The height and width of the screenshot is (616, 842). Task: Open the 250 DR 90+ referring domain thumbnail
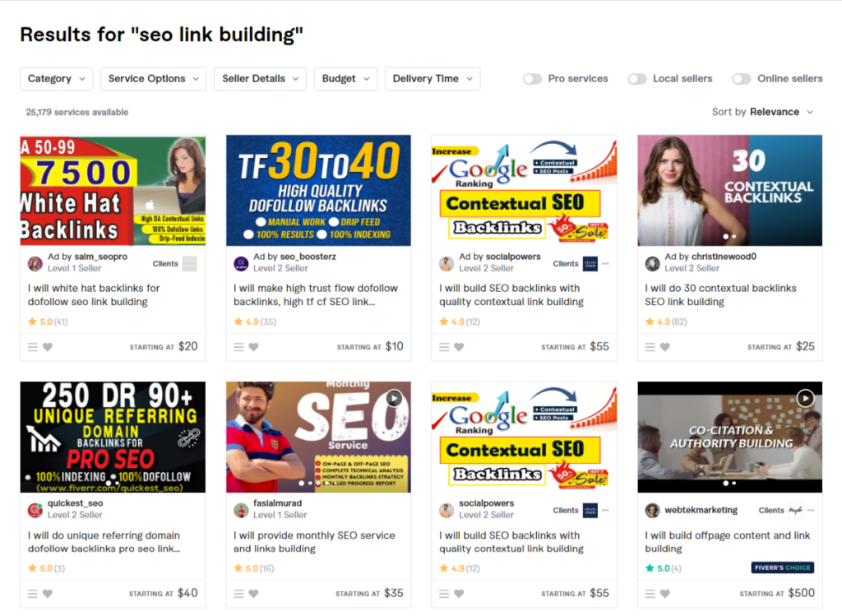(113, 438)
